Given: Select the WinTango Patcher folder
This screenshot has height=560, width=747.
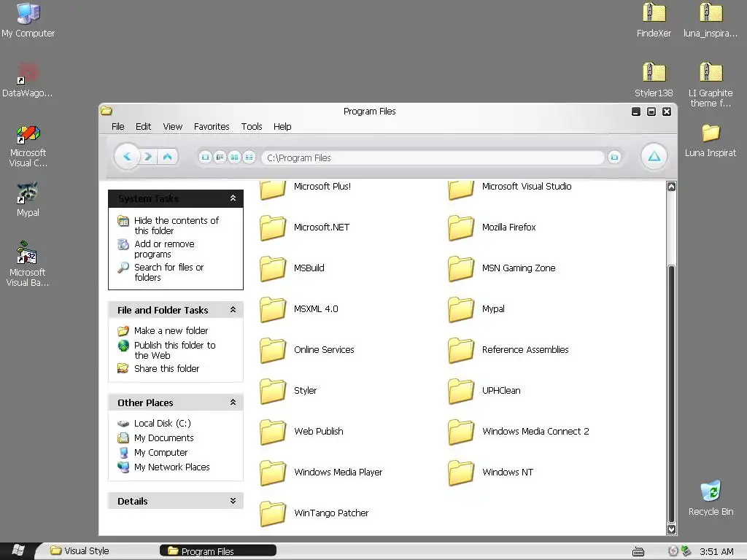Looking at the screenshot, I should point(314,513).
